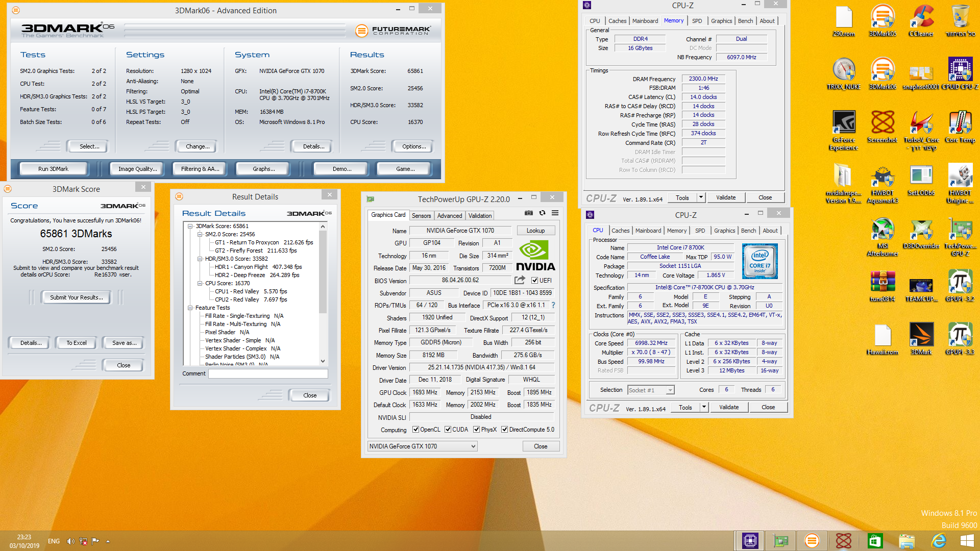Image resolution: width=980 pixels, height=551 pixels.
Task: Open Tools dropdown arrow in lower CPU-Z
Action: [704, 407]
